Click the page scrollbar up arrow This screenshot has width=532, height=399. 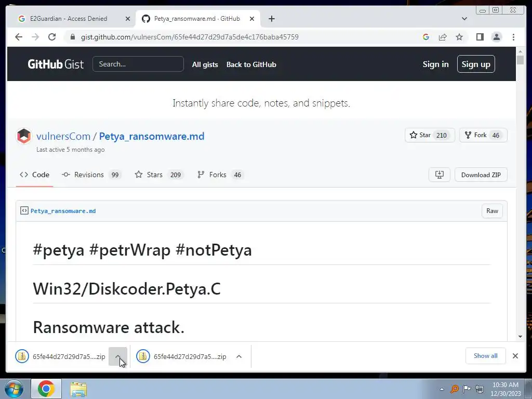pos(520,51)
